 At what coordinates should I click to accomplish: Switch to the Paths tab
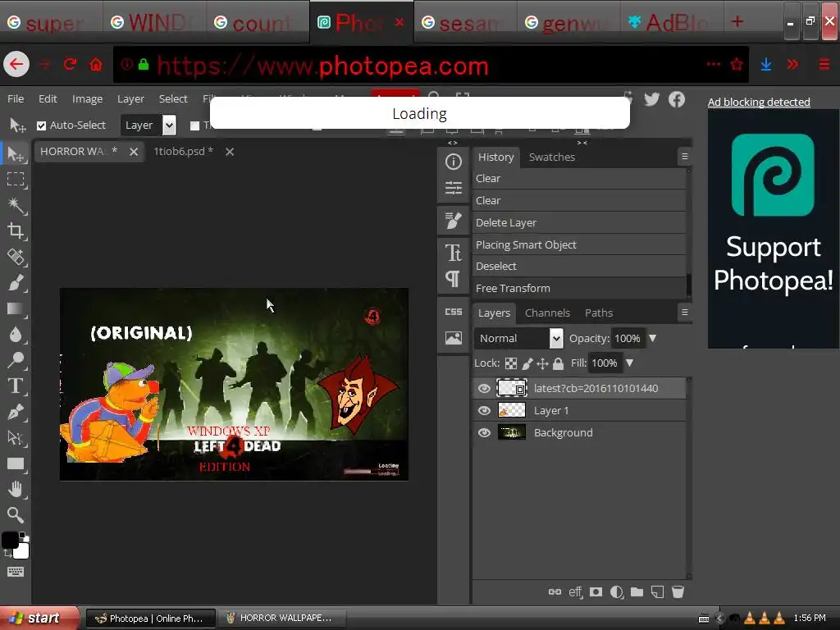point(598,313)
